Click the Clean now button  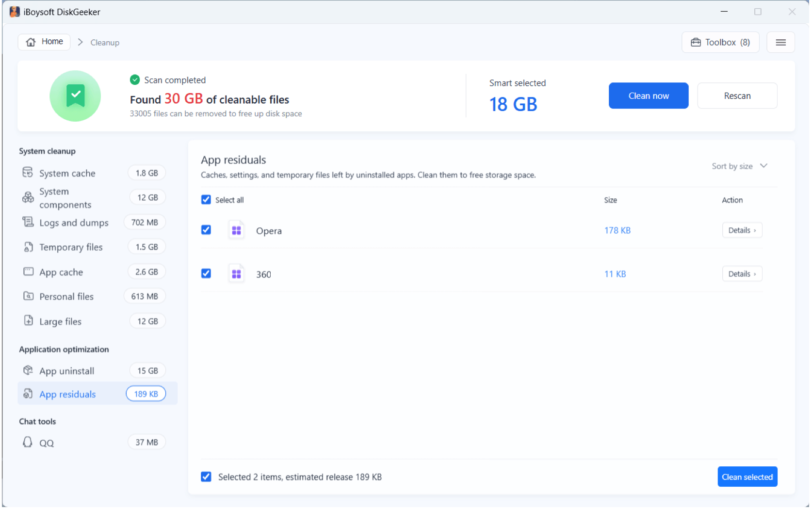click(x=649, y=96)
